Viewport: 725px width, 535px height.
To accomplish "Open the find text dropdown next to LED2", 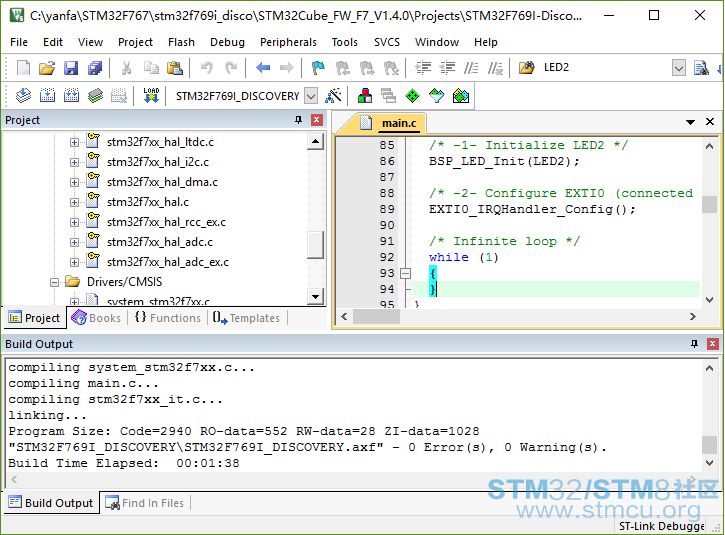I will 678,68.
